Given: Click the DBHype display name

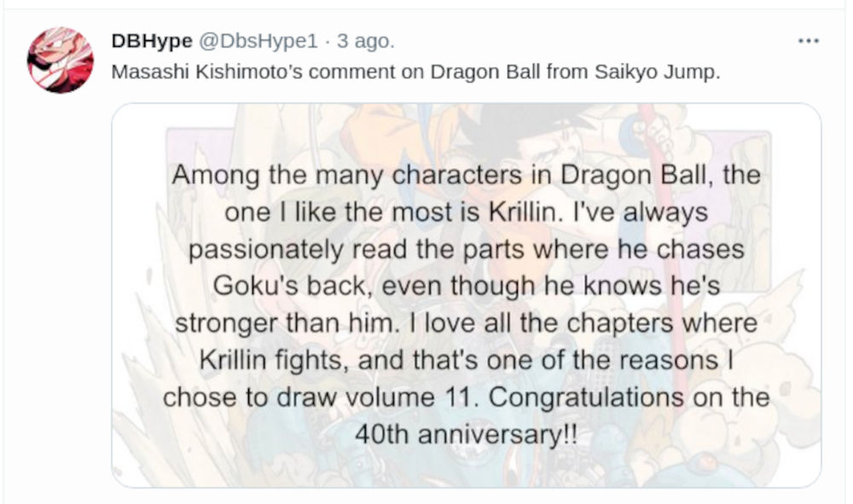Looking at the screenshot, I should tap(152, 41).
